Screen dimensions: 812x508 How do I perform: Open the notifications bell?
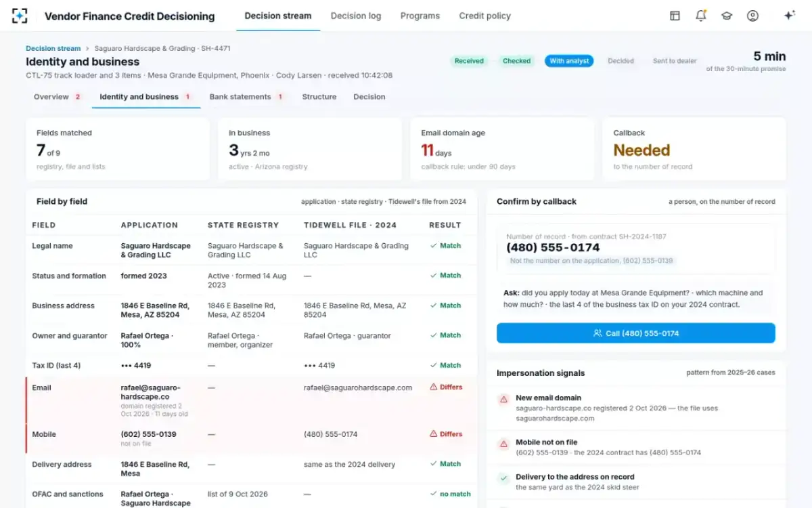tap(700, 16)
